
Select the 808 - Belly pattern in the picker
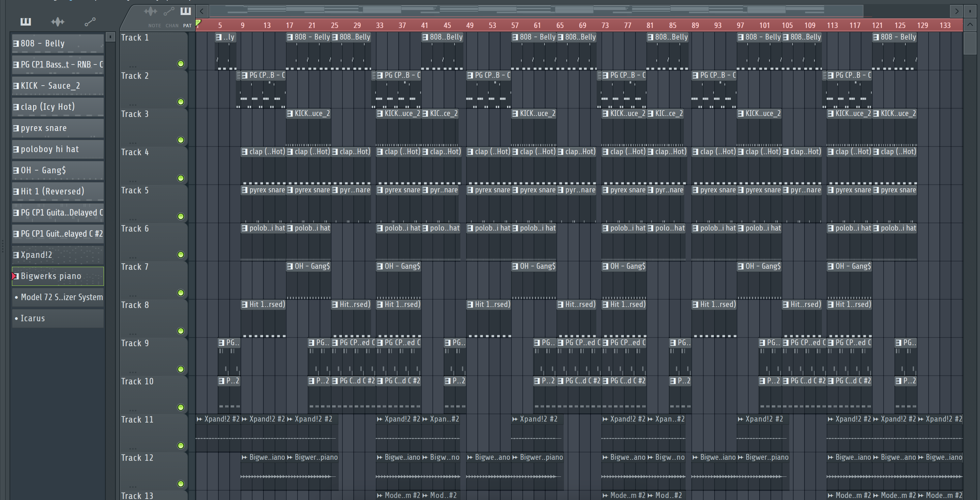click(58, 43)
